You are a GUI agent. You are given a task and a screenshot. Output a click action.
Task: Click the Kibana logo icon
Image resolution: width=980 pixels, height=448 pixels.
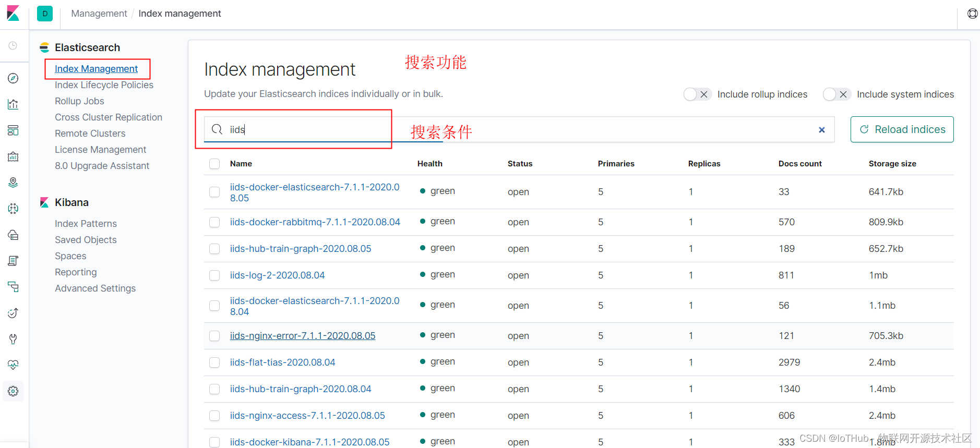13,13
